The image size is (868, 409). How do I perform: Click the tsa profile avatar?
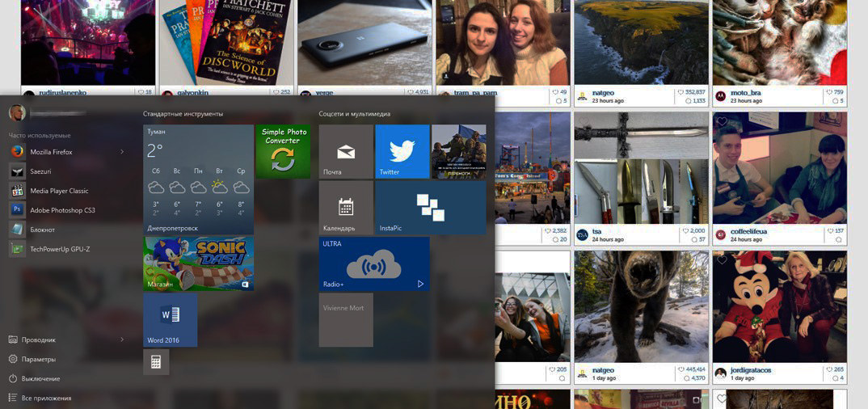pyautogui.click(x=583, y=234)
